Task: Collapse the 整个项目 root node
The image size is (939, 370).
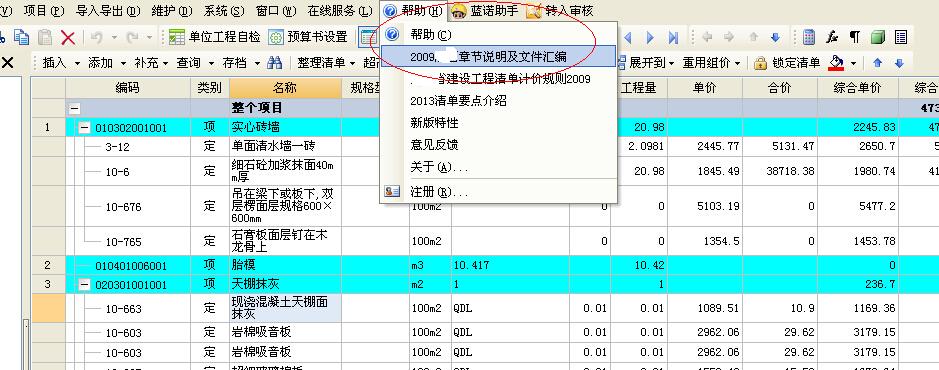Action: point(75,109)
